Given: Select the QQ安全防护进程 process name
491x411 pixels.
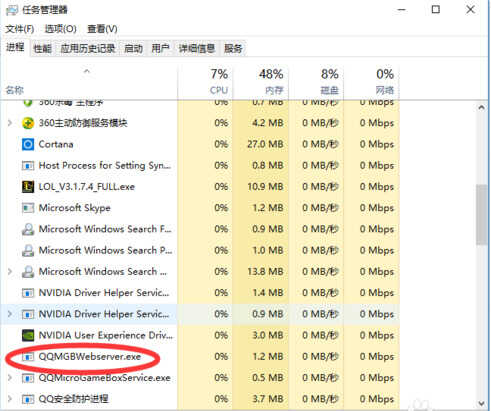Looking at the screenshot, I should [73, 399].
